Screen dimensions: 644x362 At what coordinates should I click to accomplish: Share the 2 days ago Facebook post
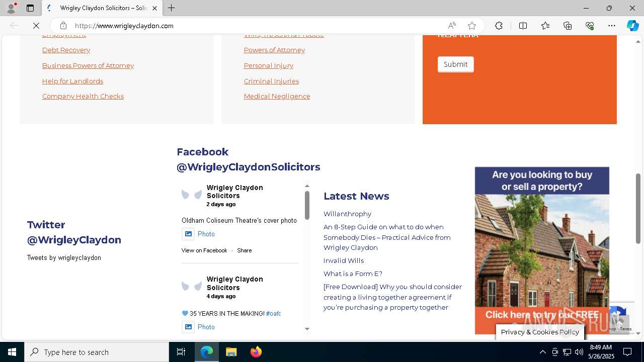point(244,250)
